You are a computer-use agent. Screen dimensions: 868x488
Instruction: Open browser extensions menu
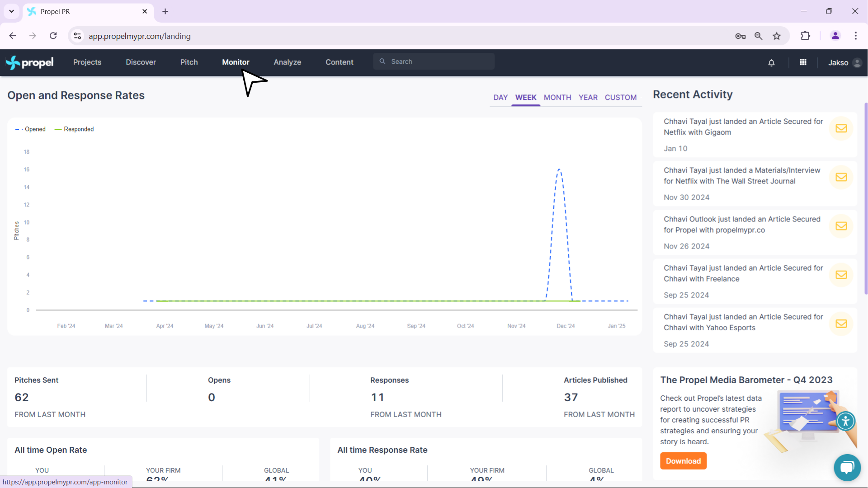[x=805, y=36]
